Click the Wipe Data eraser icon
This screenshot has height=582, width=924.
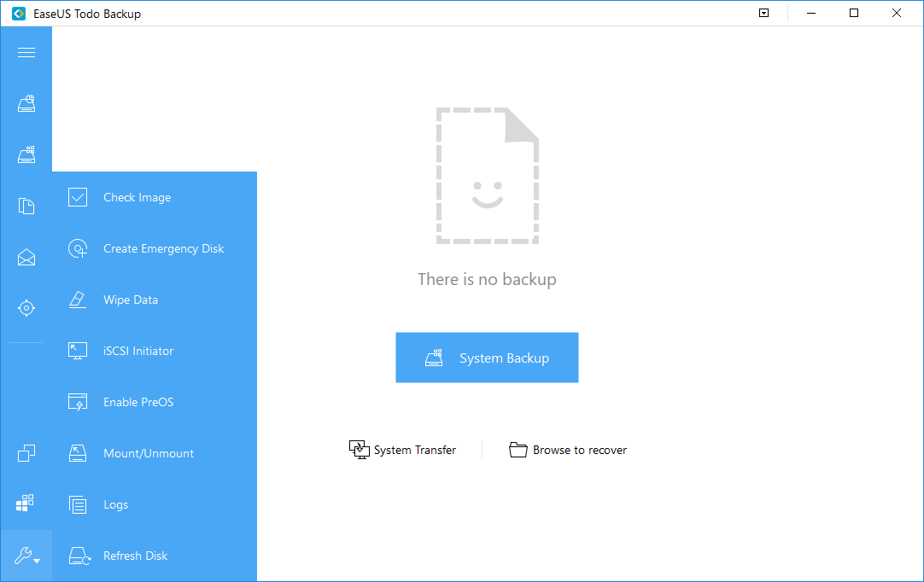click(78, 300)
